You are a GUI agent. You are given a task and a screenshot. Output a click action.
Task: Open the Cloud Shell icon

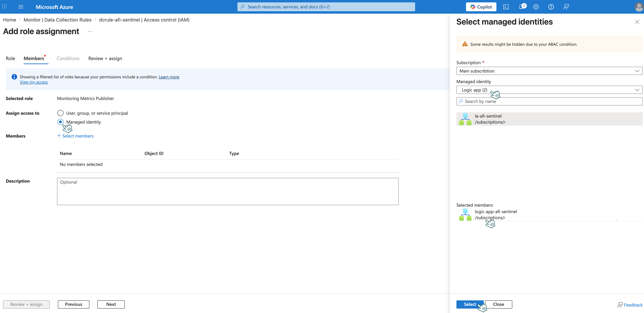tap(506, 7)
